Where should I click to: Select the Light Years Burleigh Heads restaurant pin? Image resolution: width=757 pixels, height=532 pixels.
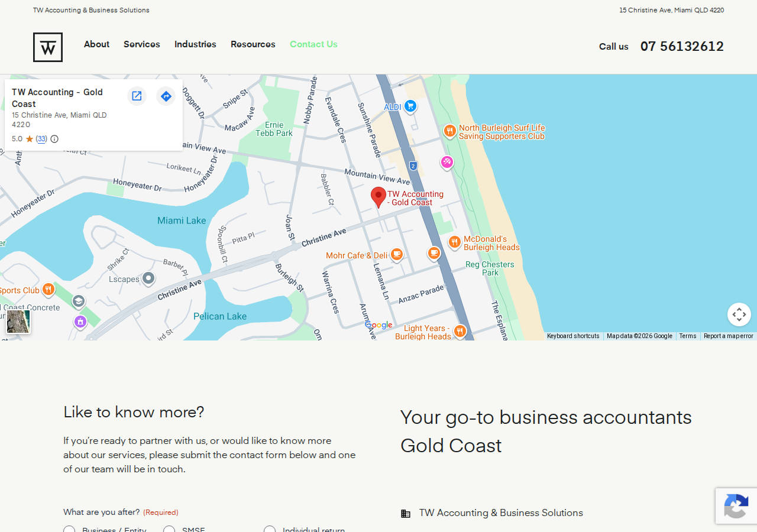click(x=460, y=331)
